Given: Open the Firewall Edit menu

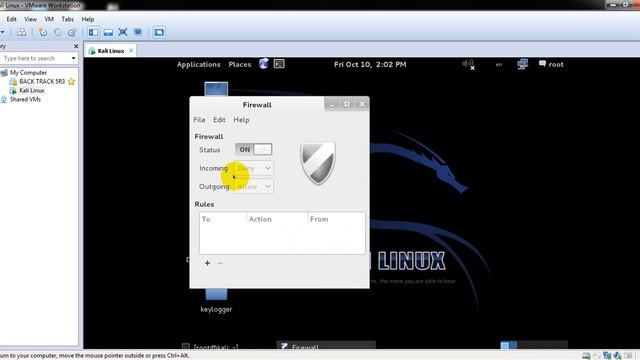Looking at the screenshot, I should coord(219,120).
